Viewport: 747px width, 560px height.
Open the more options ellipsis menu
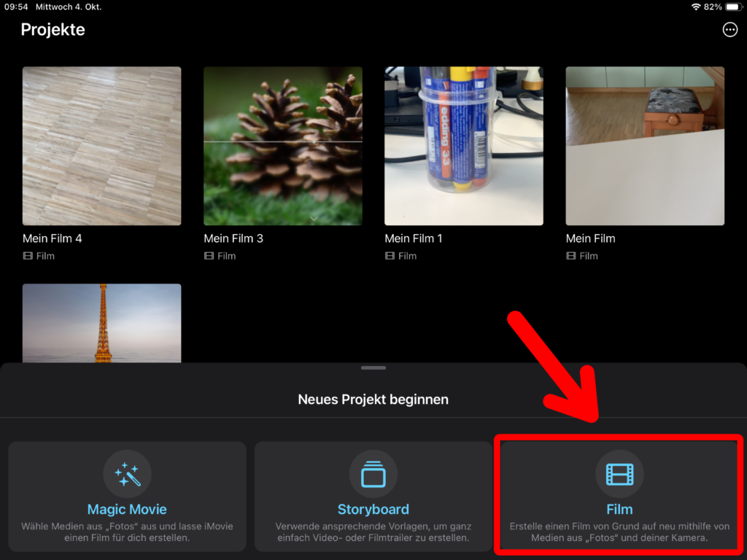(729, 30)
